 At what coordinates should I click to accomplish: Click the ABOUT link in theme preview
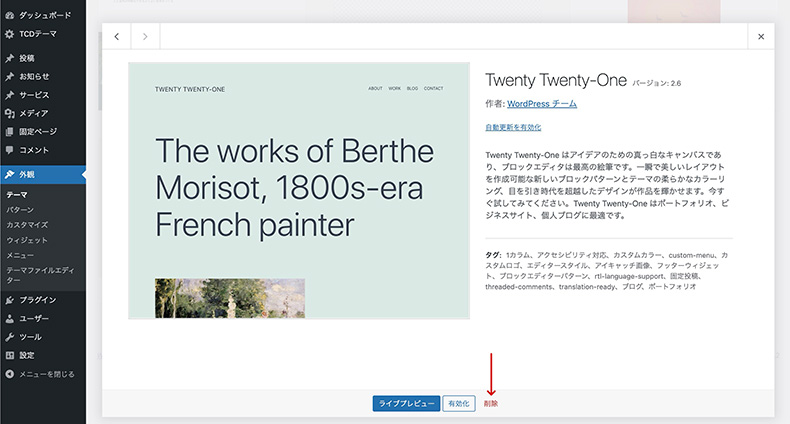coord(375,89)
